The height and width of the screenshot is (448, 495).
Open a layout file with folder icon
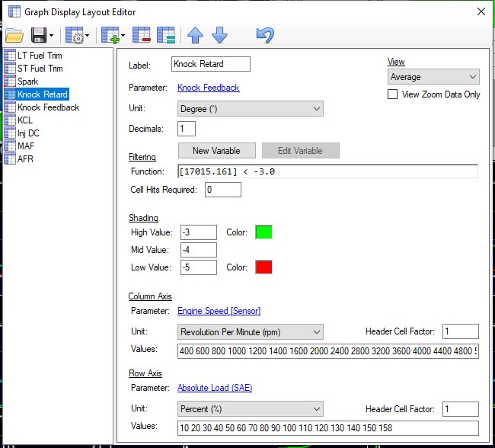pos(14,35)
